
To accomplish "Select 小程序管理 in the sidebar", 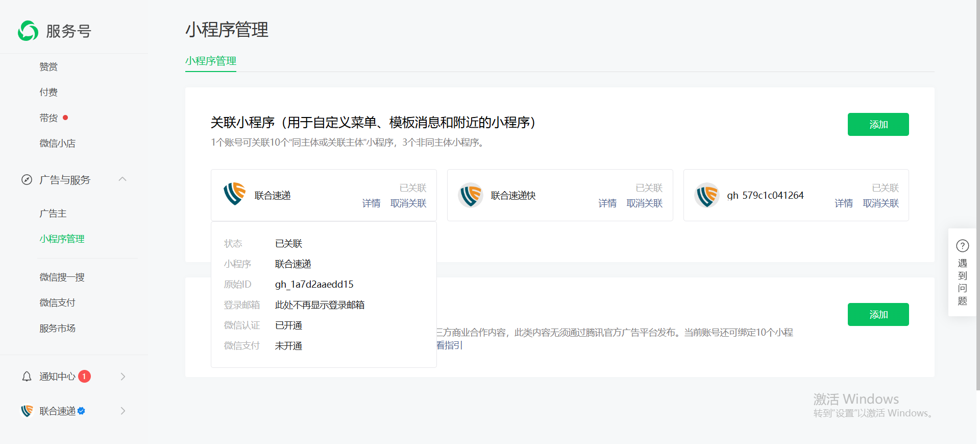I will (62, 239).
